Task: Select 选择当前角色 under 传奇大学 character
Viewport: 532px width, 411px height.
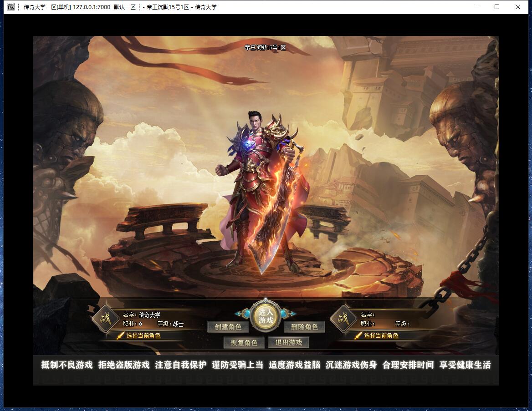Action: pyautogui.click(x=143, y=335)
